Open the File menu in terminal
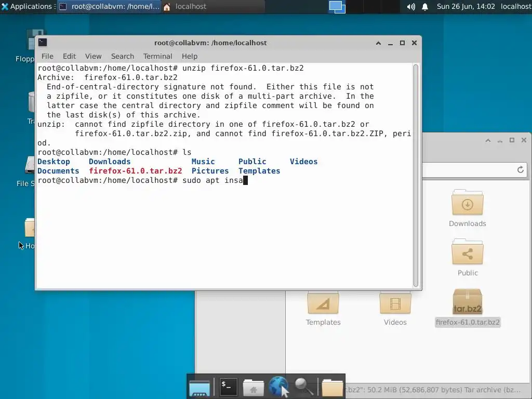Image resolution: width=532 pixels, height=399 pixels. coord(47,56)
